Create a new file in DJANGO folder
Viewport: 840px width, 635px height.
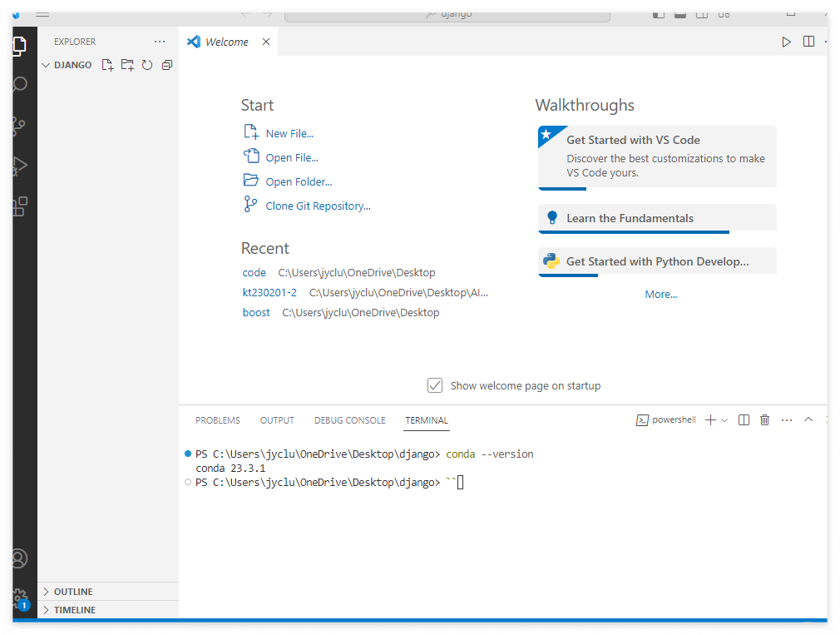pos(107,65)
